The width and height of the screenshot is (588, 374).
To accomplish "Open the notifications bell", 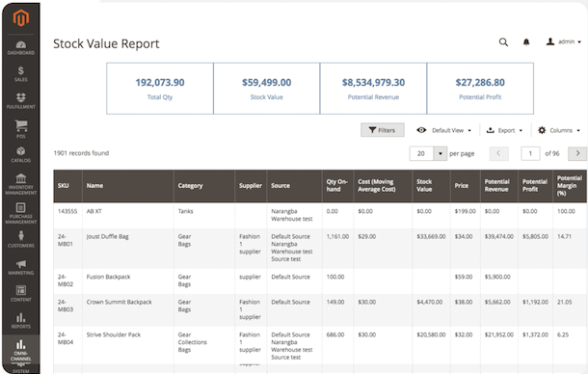I will click(x=526, y=42).
